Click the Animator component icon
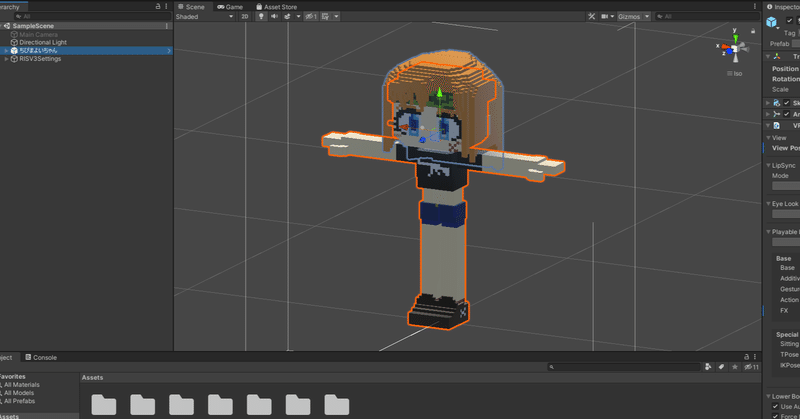The image size is (800, 419). point(777,114)
